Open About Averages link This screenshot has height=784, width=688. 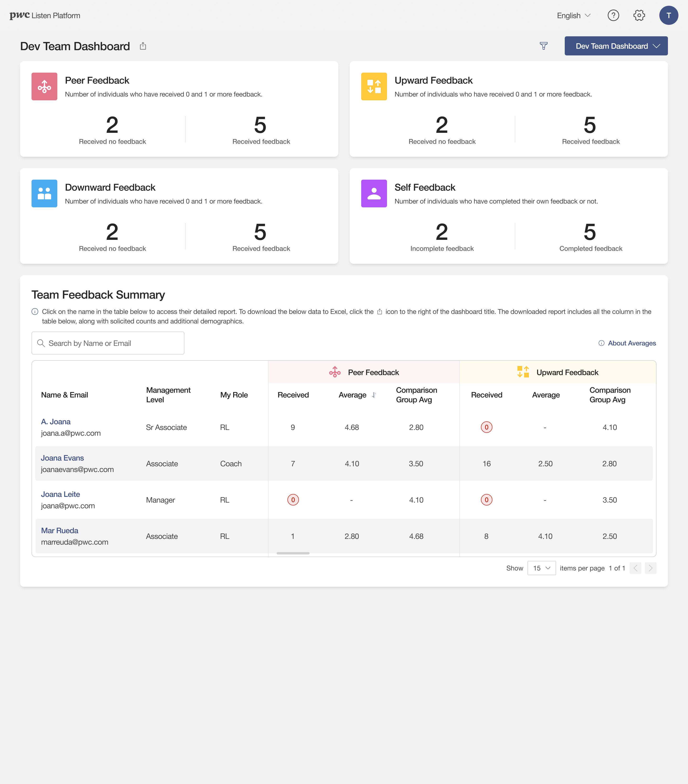(x=627, y=343)
